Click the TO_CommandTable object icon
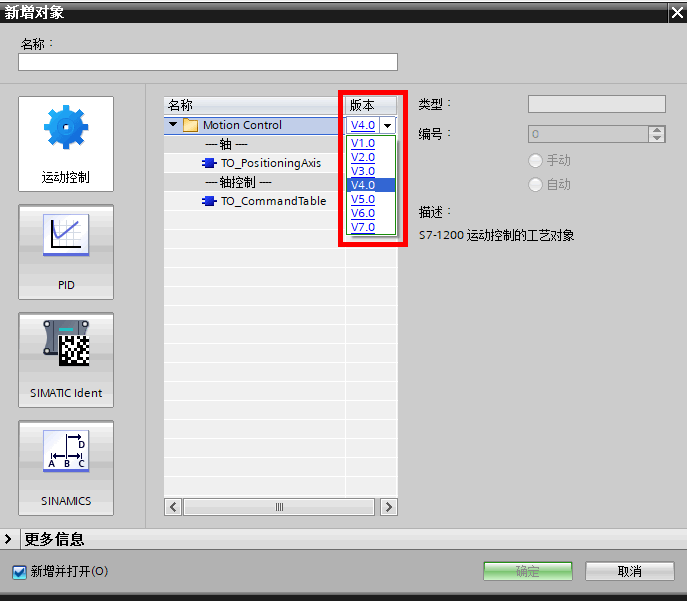 coord(209,201)
